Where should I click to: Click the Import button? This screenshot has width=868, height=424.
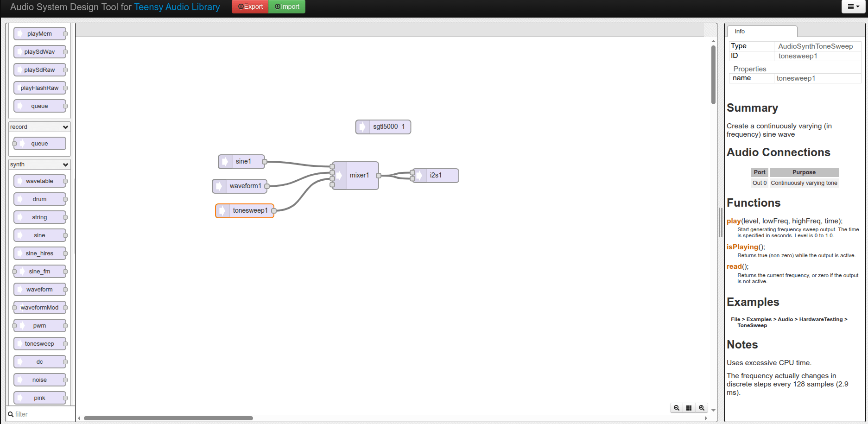(287, 6)
